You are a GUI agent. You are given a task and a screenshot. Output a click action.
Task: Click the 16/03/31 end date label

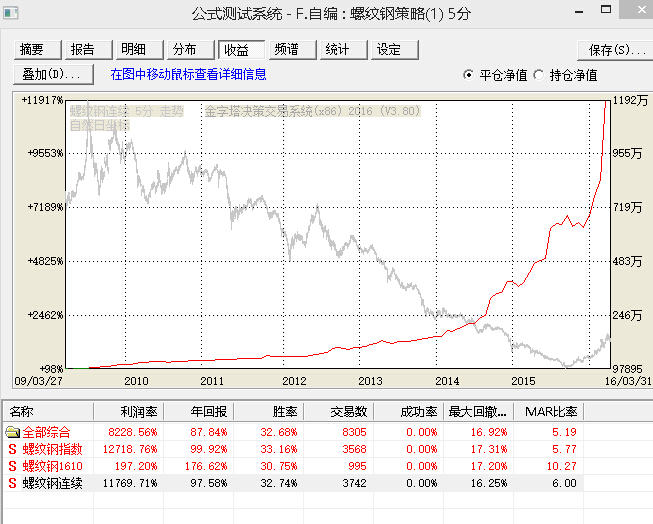coord(628,381)
